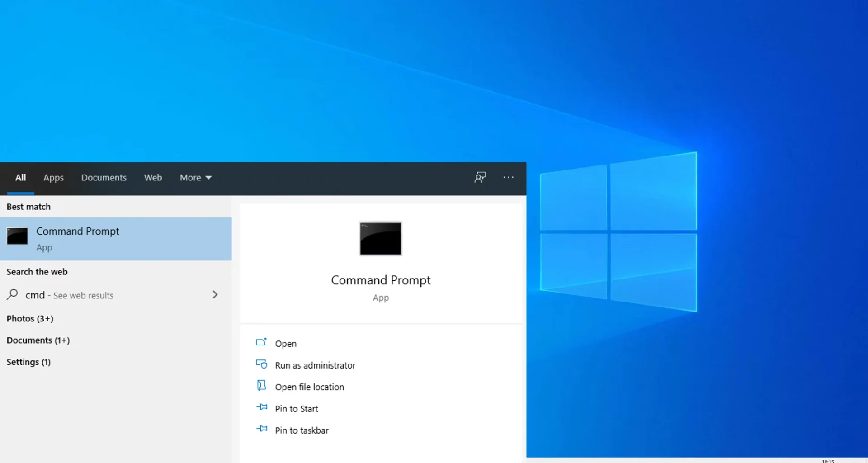This screenshot has height=463, width=868.
Task: Select Pin to taskbar
Action: point(302,430)
